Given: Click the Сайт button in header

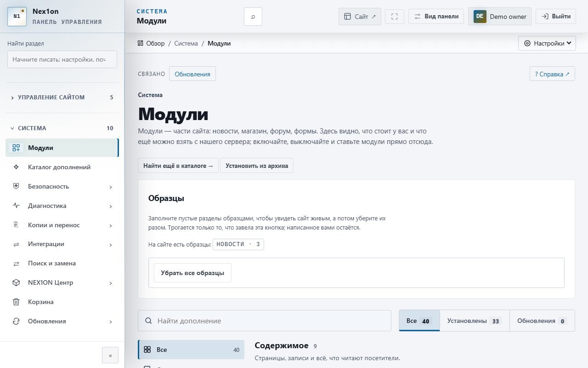Looking at the screenshot, I should [360, 17].
